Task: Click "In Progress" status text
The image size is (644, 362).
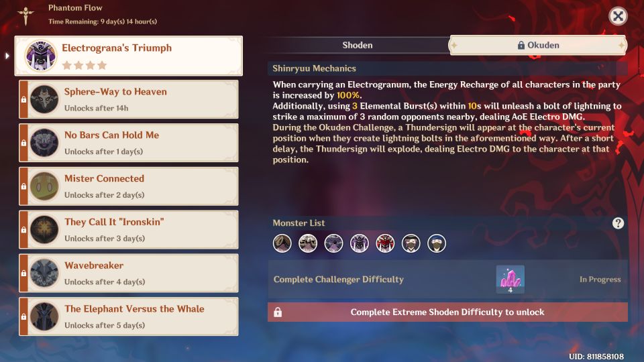Action: point(600,279)
